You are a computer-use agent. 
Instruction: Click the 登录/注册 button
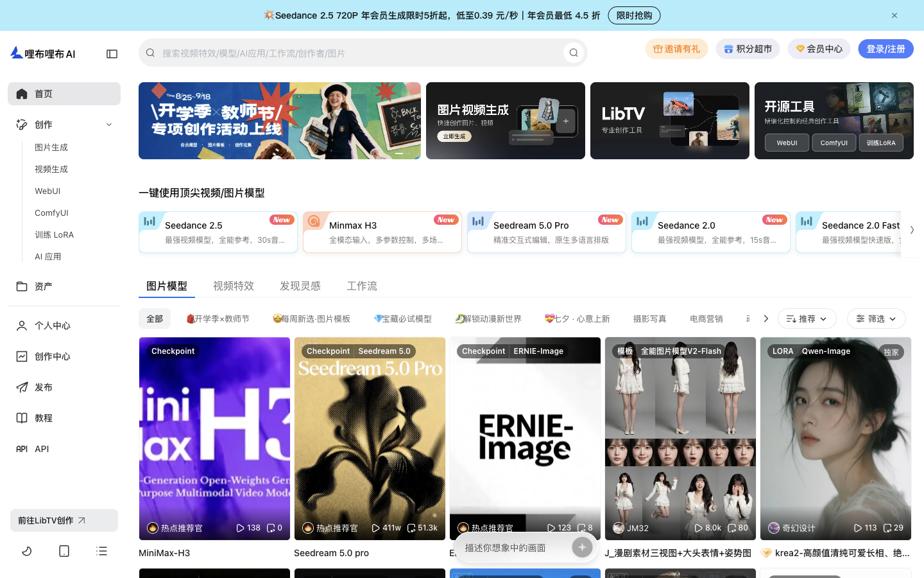pyautogui.click(x=886, y=49)
